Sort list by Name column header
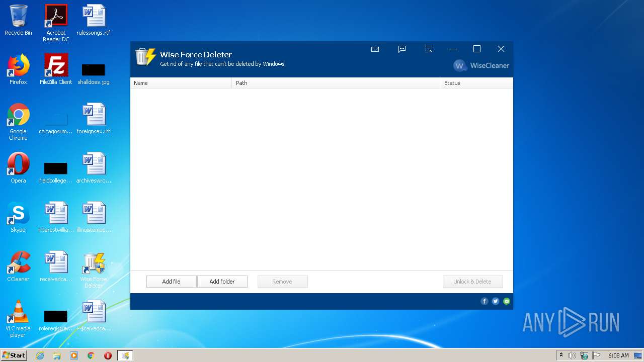This screenshot has width=644, height=362. [181, 83]
